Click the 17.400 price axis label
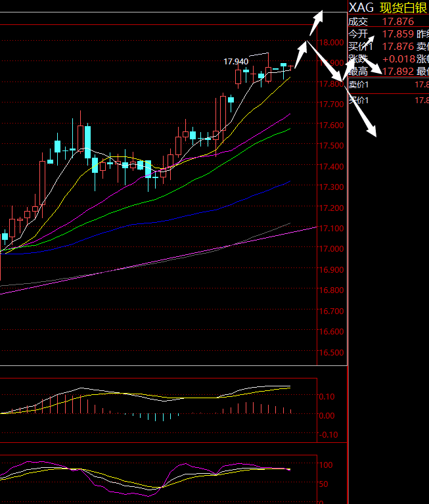The height and width of the screenshot is (504, 429). pos(331,166)
